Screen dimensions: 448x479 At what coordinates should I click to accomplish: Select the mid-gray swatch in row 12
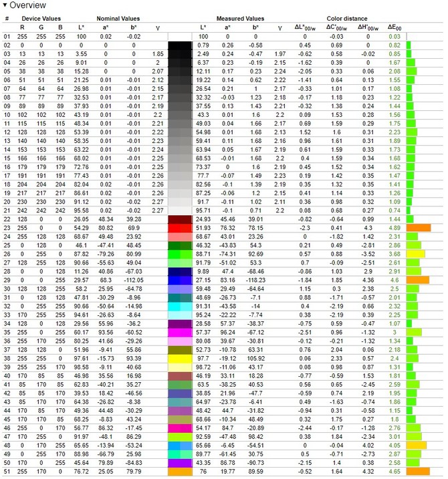[180, 132]
